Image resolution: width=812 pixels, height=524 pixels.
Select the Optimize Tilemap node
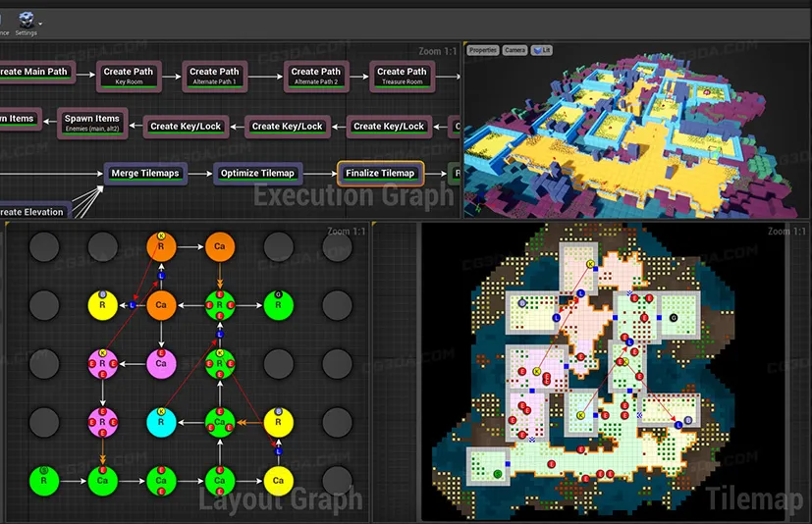tap(257, 174)
